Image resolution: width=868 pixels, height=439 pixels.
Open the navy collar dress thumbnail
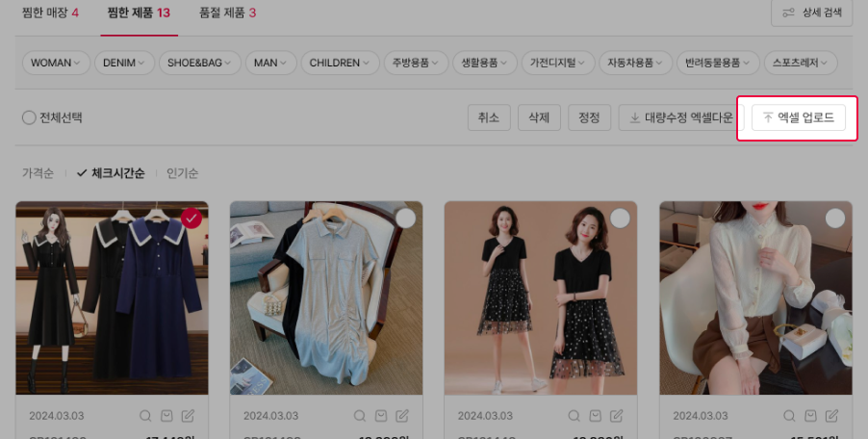[x=112, y=297]
